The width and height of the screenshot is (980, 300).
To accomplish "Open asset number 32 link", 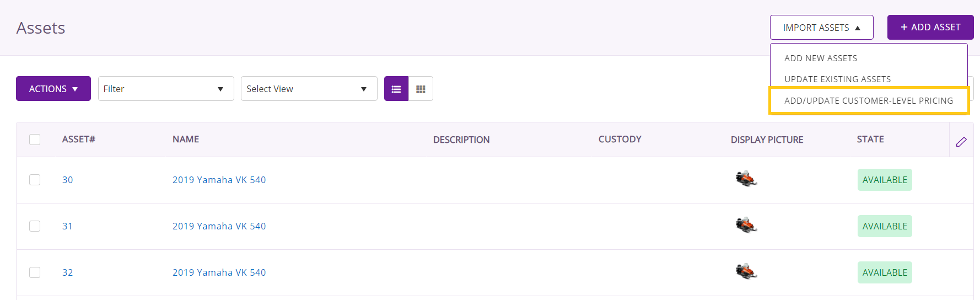I will 67,272.
